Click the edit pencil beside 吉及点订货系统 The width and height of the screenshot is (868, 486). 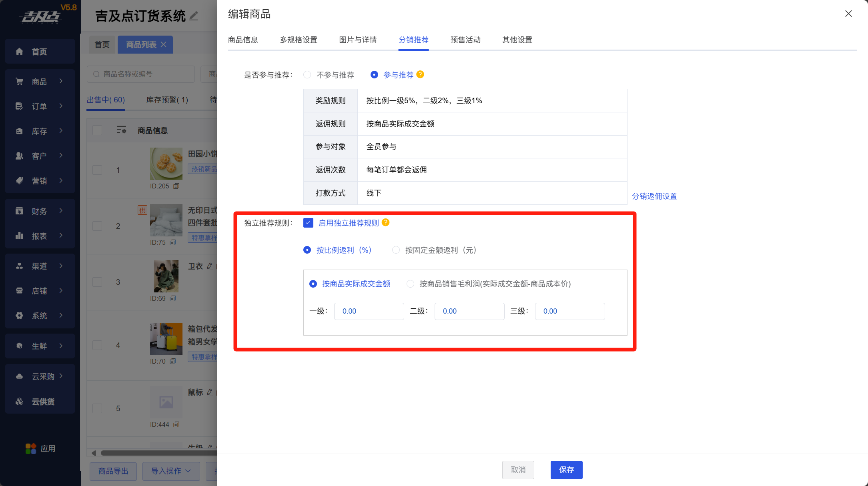194,16
